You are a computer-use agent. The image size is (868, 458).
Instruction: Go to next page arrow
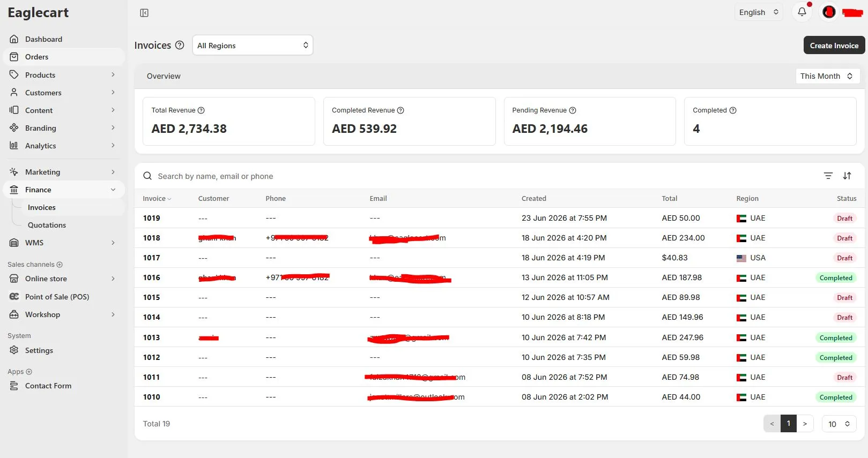click(805, 424)
